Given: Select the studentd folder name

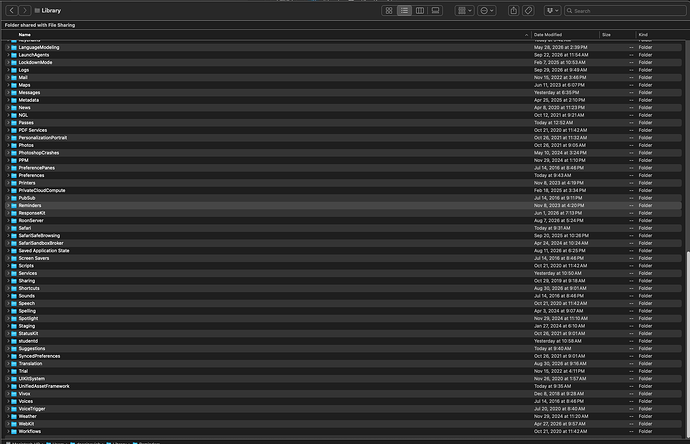Looking at the screenshot, I should click(x=28, y=341).
